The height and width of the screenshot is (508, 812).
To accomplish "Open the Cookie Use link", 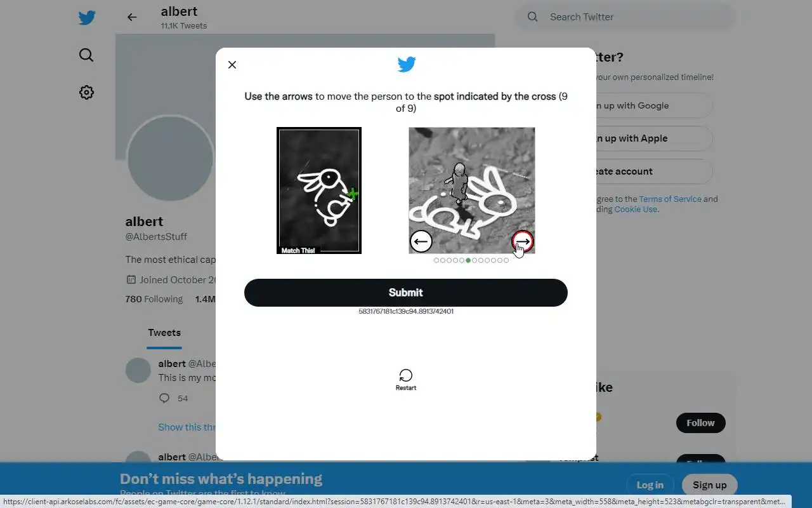I will 636,209.
